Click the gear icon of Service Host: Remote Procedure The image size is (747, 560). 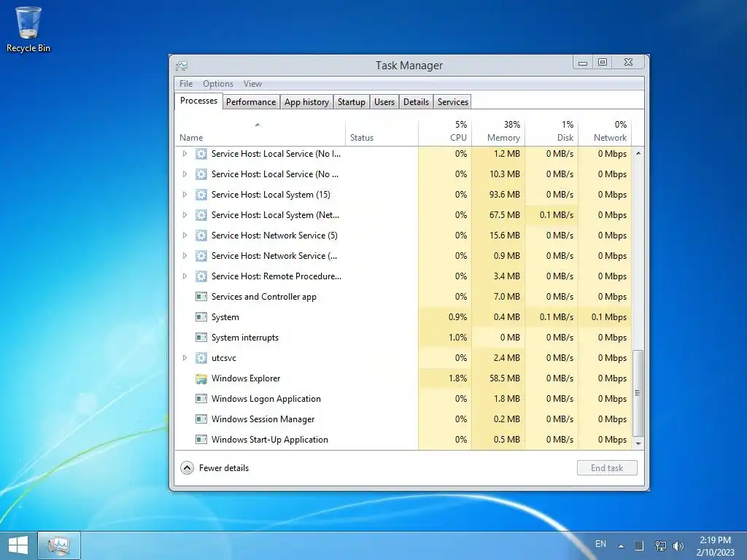tap(201, 276)
